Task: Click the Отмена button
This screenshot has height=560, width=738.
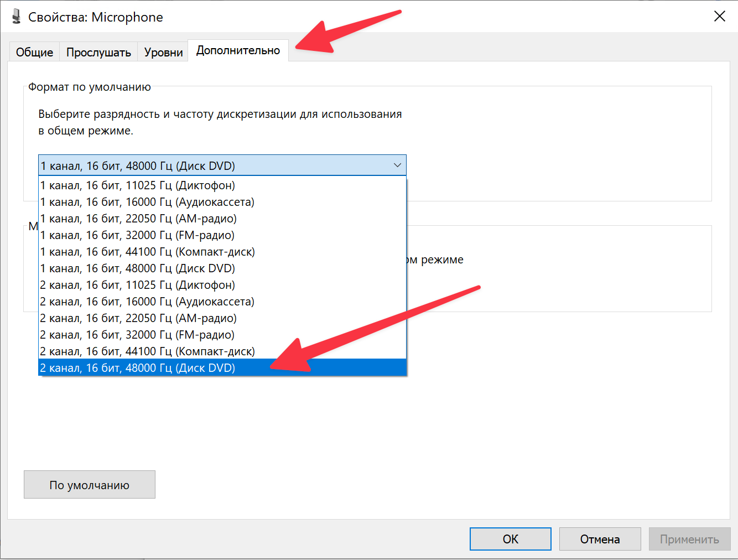Action: point(600,539)
